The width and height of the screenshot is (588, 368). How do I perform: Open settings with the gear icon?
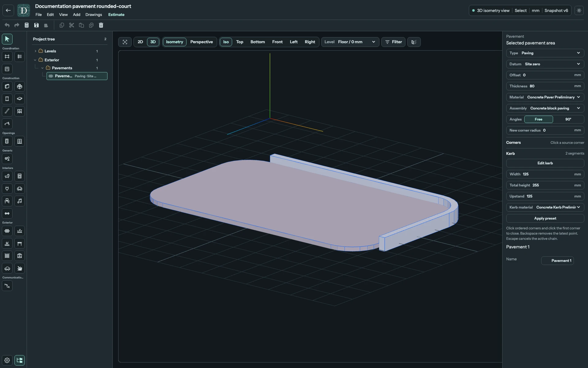[x=7, y=360]
